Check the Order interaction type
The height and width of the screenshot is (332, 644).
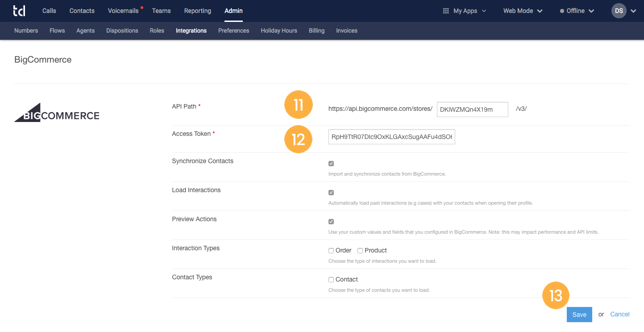coord(331,251)
